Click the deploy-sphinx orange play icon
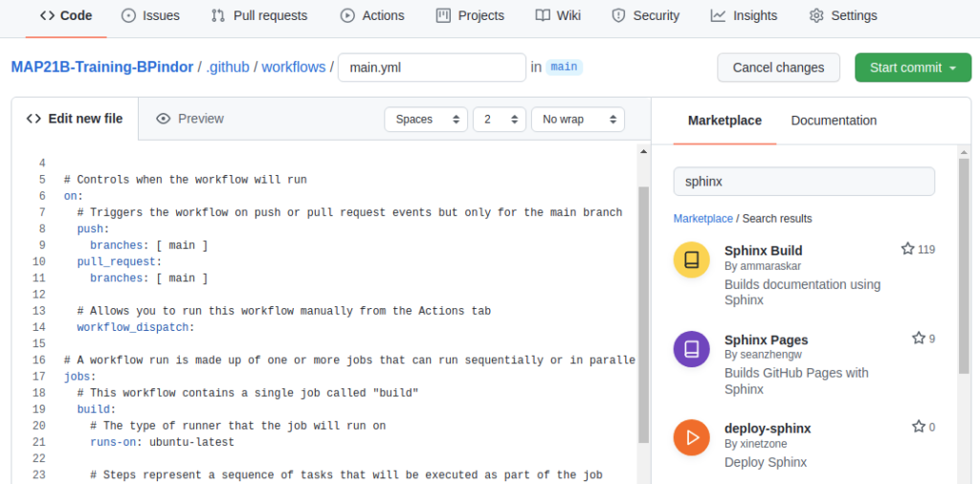980x484 pixels. [x=691, y=438]
